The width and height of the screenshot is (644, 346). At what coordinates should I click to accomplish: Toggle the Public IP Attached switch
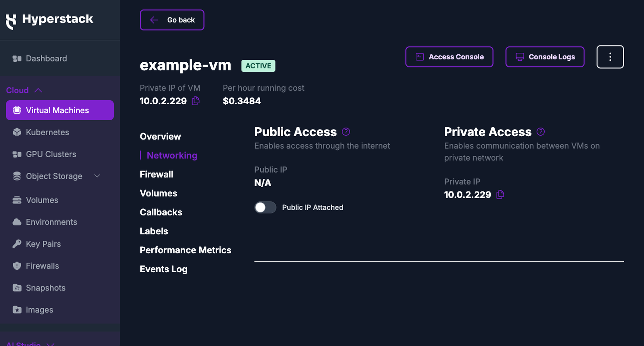(x=265, y=207)
